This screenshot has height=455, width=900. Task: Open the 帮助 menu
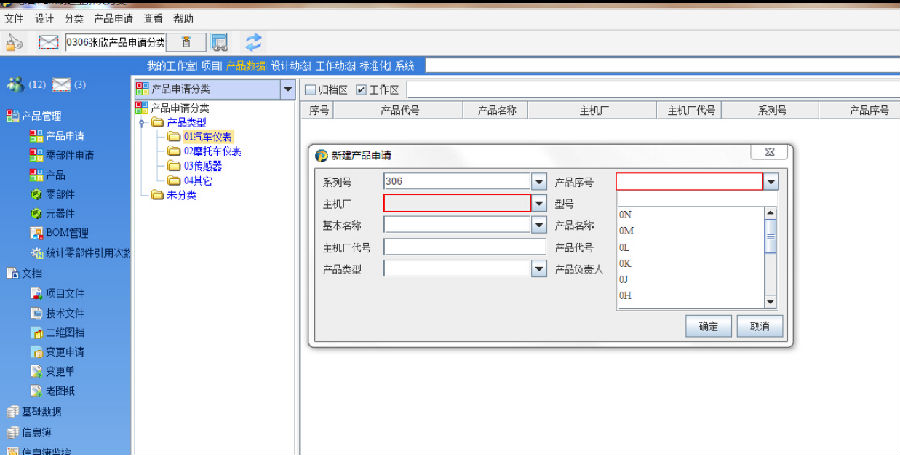184,18
